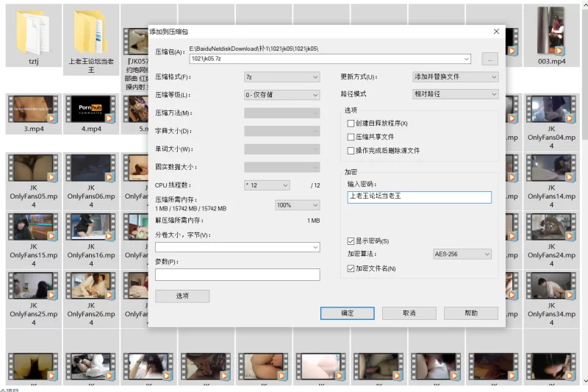The height and width of the screenshot is (392, 588).
Task: Toggle the 压缩共享文件 checkbox
Action: pos(351,137)
